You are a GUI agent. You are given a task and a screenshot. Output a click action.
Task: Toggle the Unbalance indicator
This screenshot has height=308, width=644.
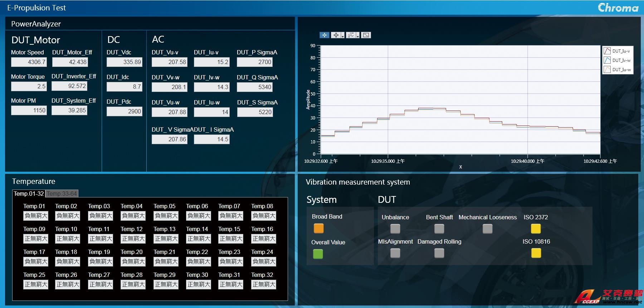click(x=395, y=229)
